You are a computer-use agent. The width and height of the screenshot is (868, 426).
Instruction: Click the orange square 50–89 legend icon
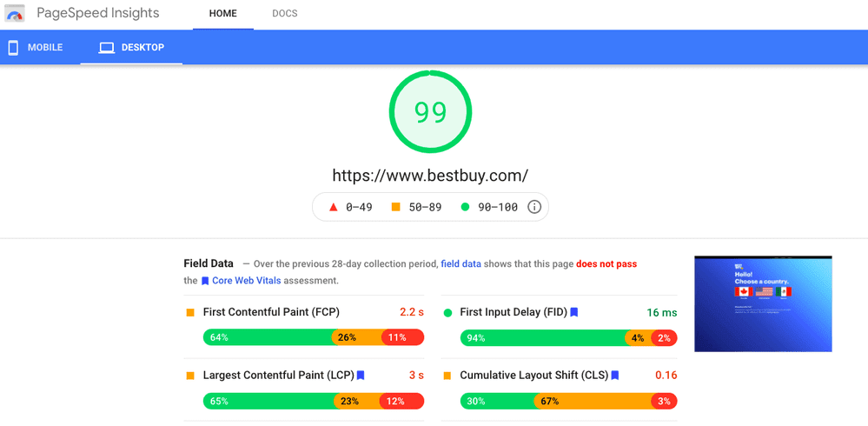coord(396,207)
